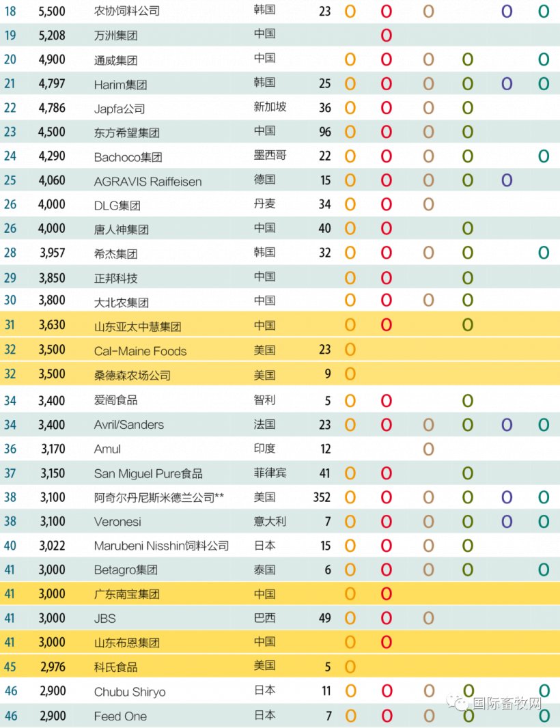
Task: Click the 爱阁食品 company cell
Action: click(115, 400)
